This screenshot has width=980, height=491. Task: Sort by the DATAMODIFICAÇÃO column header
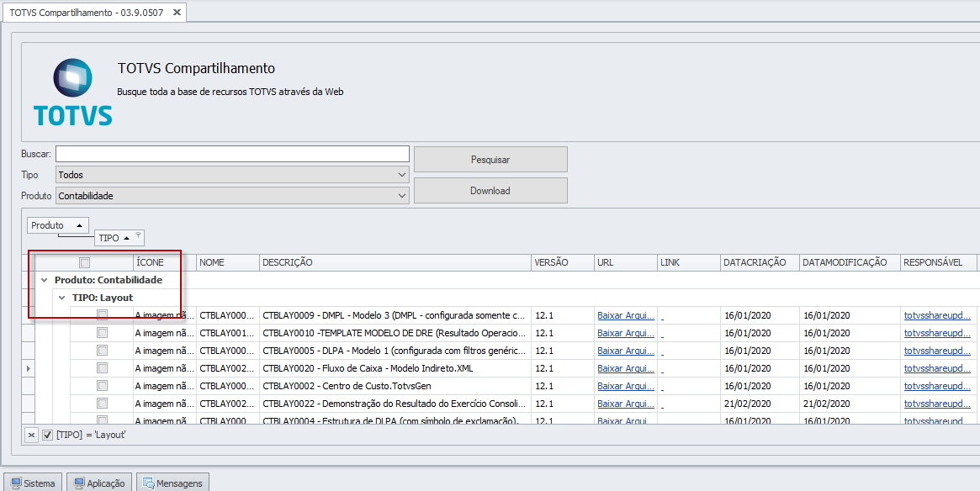[850, 263]
